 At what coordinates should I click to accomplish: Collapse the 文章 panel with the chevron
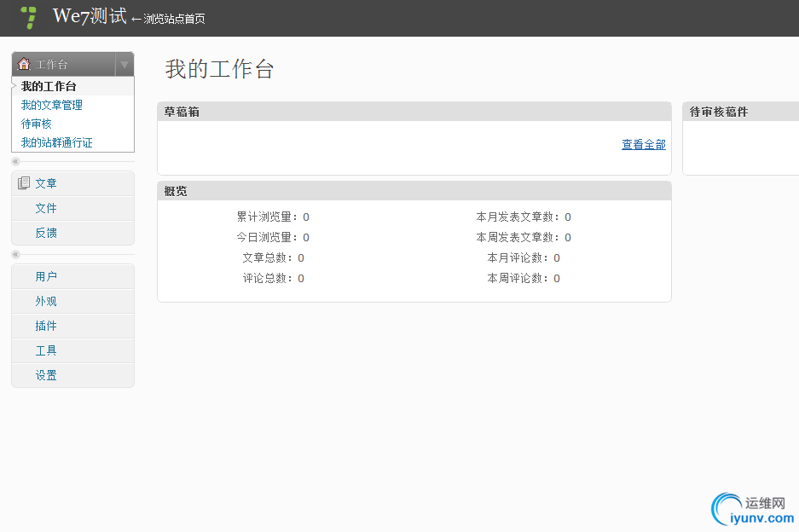pos(14,161)
